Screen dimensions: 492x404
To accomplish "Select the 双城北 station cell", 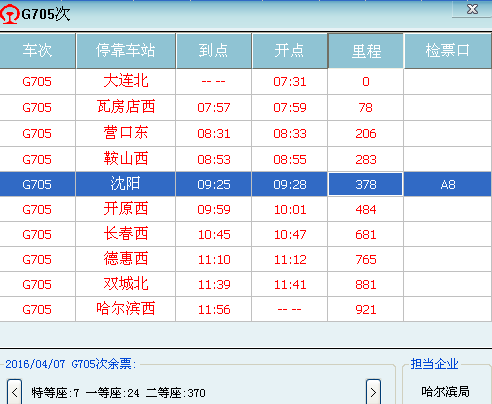I will (126, 284).
